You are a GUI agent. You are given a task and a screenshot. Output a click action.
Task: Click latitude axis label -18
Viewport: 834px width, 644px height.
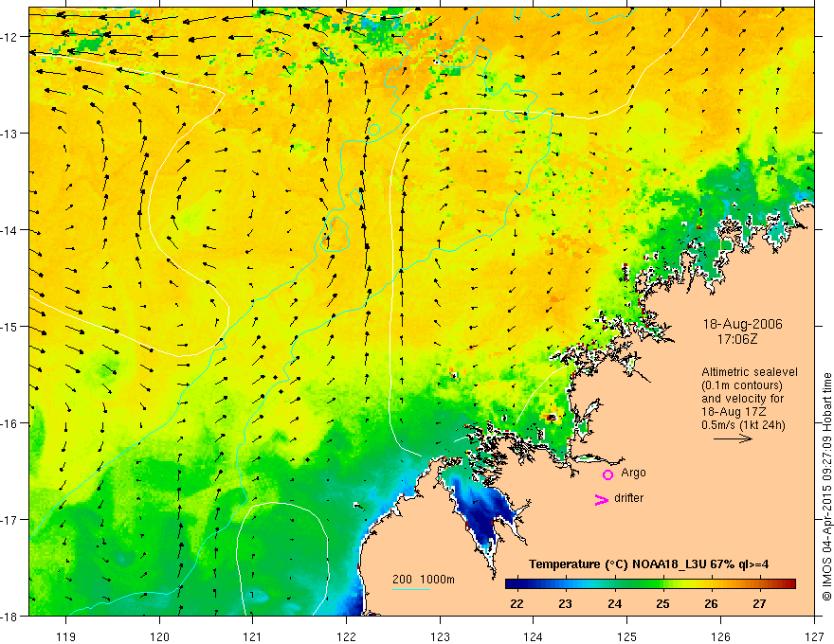click(x=10, y=616)
